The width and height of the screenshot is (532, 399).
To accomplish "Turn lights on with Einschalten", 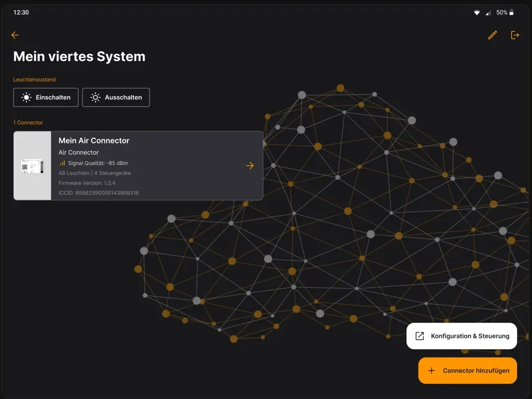I will tap(46, 97).
